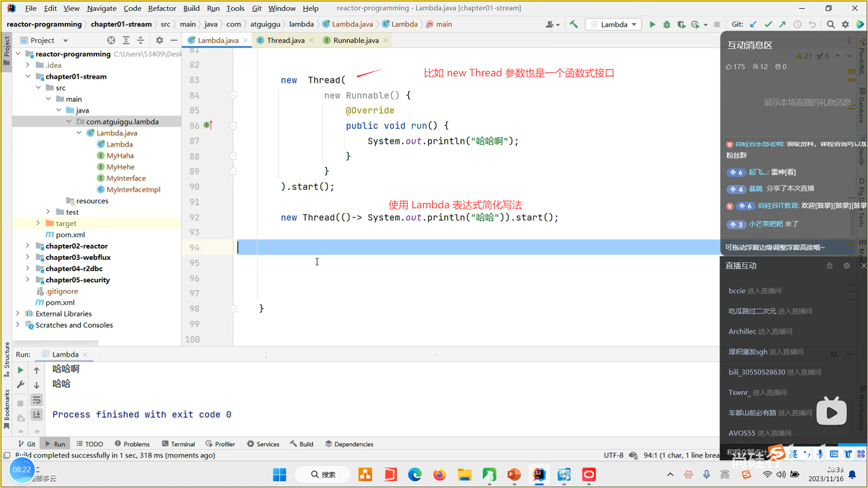Image resolution: width=868 pixels, height=488 pixels.
Task: Expand the chapter02-reactor module
Action: [x=28, y=246]
